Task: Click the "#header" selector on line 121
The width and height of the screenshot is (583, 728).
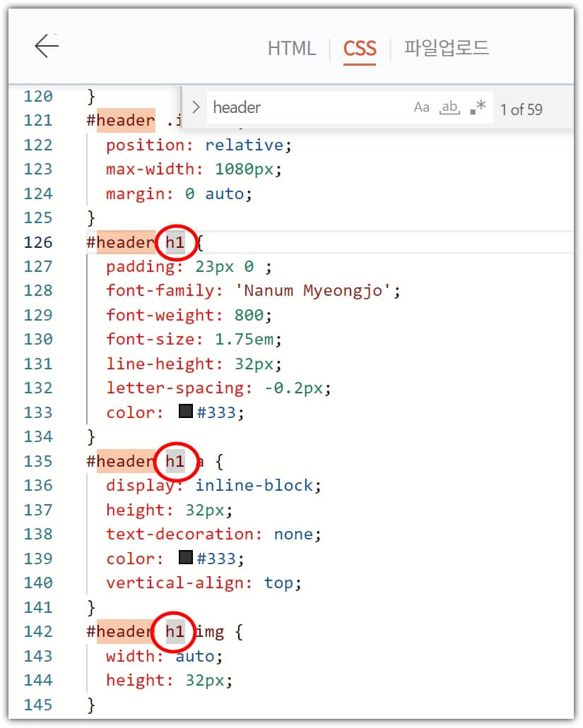Action: [121, 121]
